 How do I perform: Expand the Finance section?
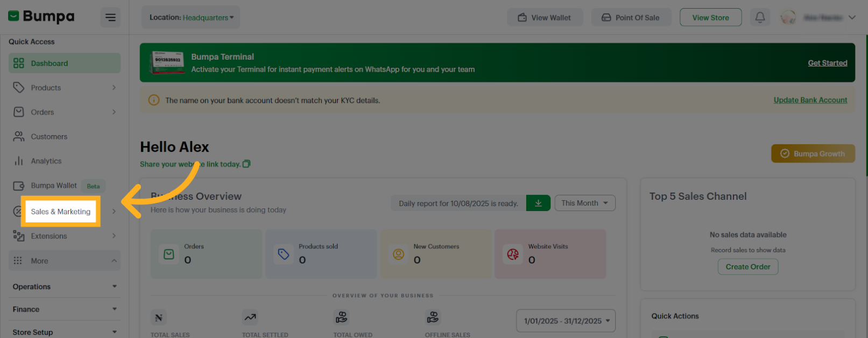pos(65,309)
